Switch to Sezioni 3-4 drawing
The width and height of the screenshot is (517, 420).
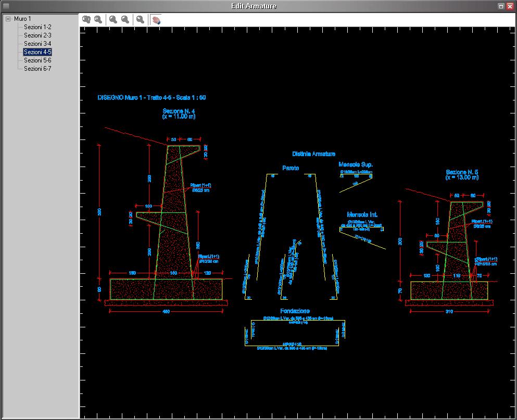click(37, 44)
